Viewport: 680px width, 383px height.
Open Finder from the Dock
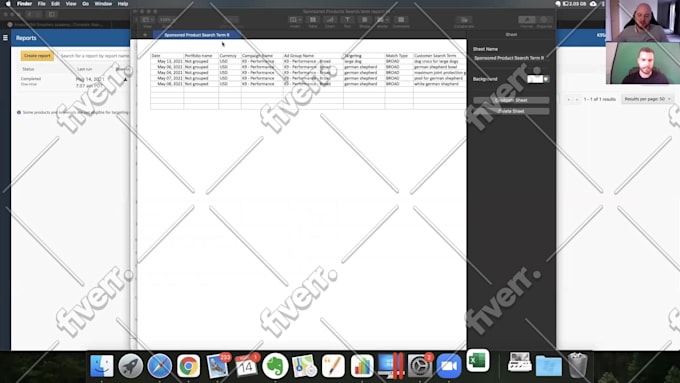click(102, 366)
